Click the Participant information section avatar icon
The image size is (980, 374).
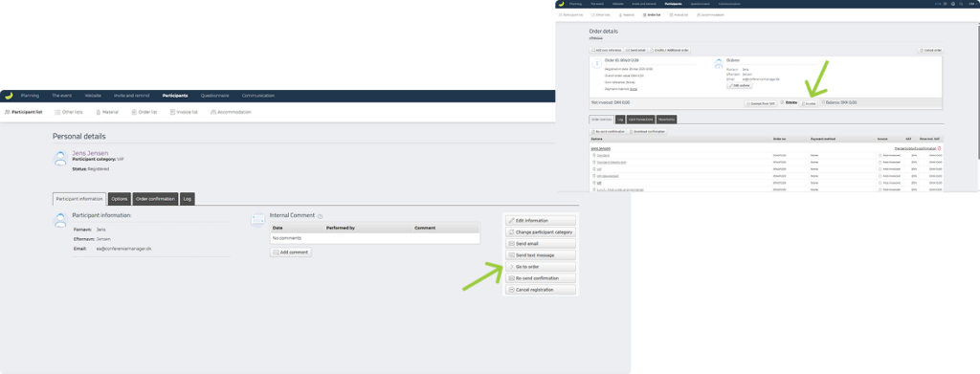60,221
